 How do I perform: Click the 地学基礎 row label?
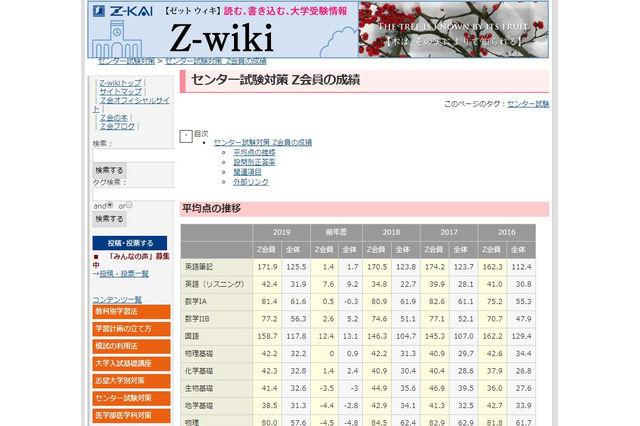(199, 406)
